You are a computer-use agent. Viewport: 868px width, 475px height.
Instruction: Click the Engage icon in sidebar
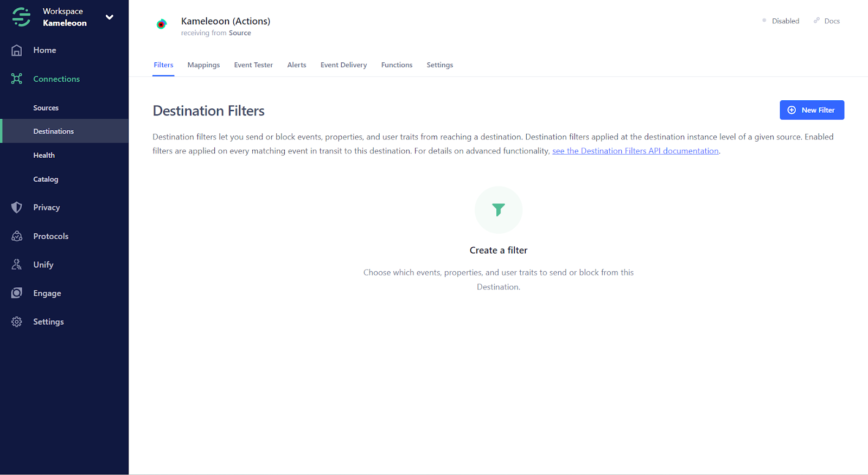(17, 293)
